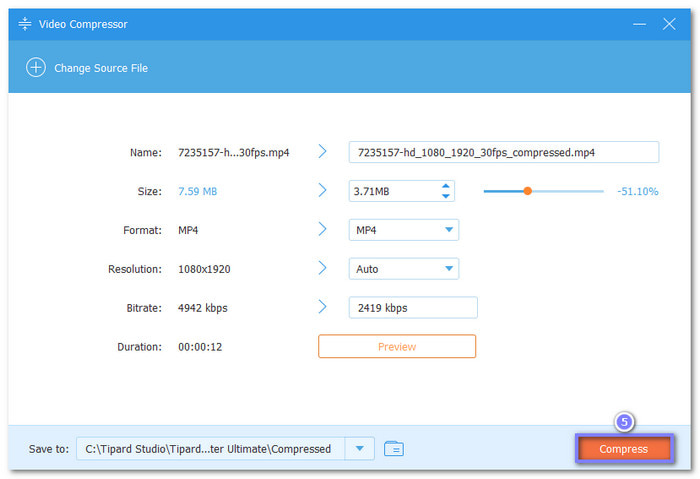Click the 2419 kbps bitrate field
The width and height of the screenshot is (700, 479).
point(412,307)
